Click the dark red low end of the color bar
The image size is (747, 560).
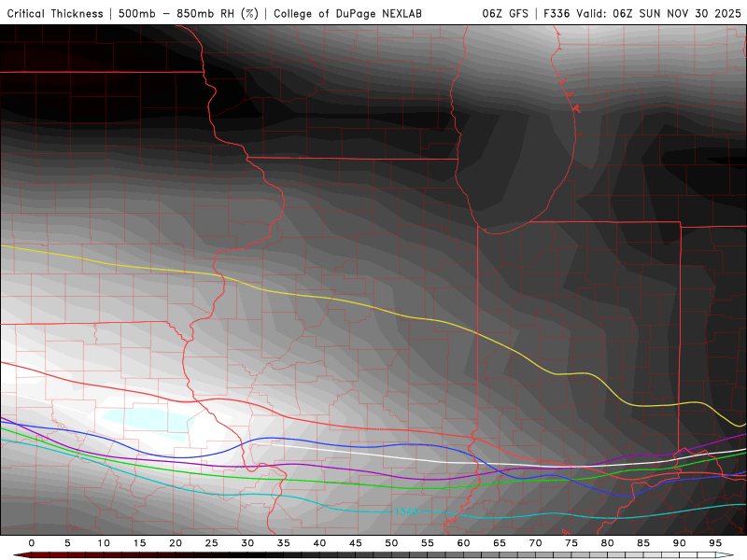[22, 555]
